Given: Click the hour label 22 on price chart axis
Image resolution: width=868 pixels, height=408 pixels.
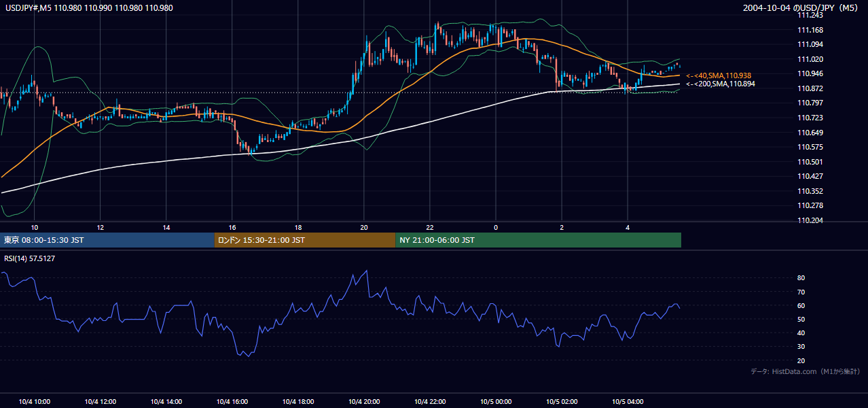Looking at the screenshot, I should [x=430, y=227].
